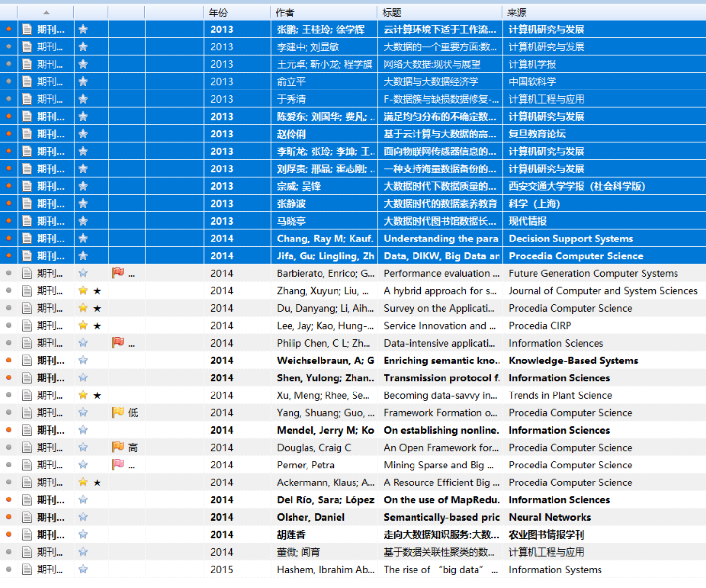Screen dimensions: 706x588
Task: Click the source 'Knowledge-Based Systems'
Action: pyautogui.click(x=573, y=361)
